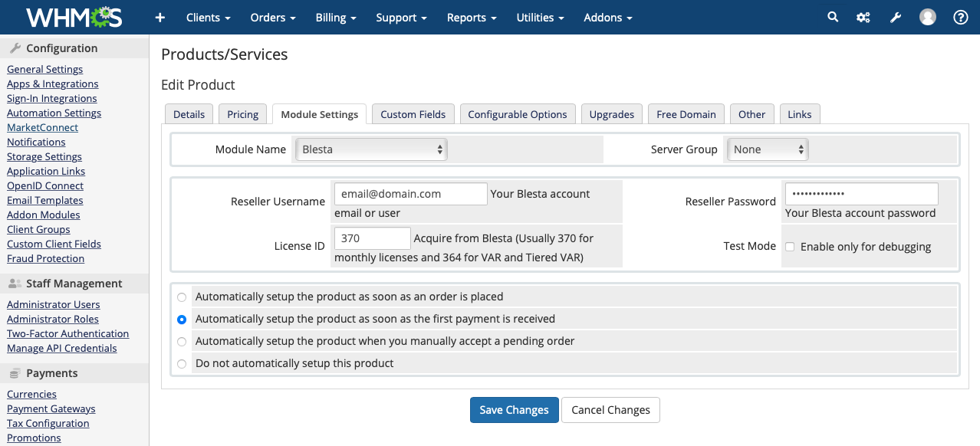Viewport: 980px width, 446px height.
Task: Select setup as soon as order placed
Action: pos(182,297)
